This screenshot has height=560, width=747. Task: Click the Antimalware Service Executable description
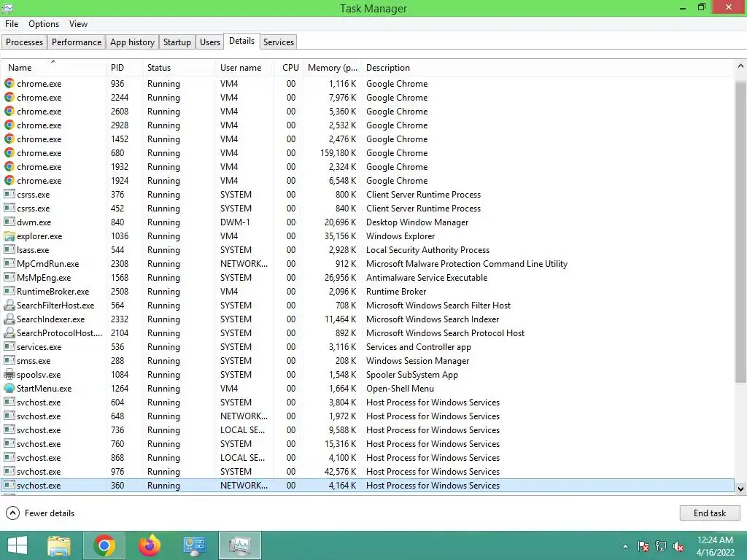click(x=426, y=278)
